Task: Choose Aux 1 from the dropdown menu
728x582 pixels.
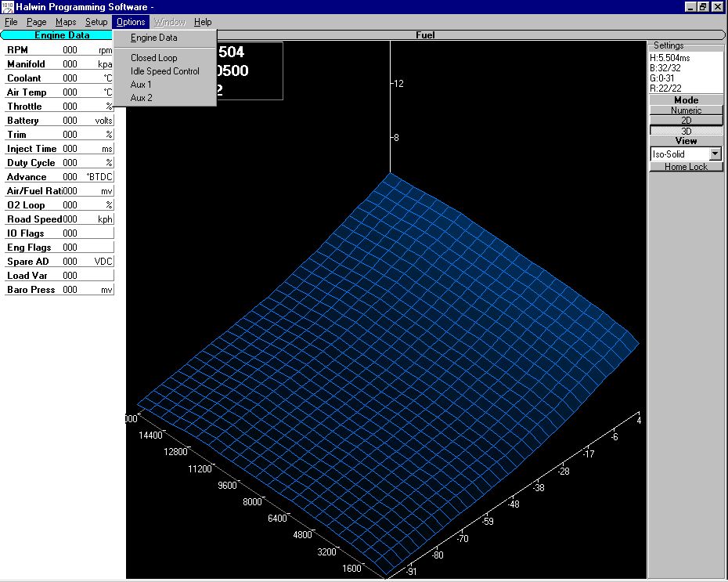Action: (141, 85)
